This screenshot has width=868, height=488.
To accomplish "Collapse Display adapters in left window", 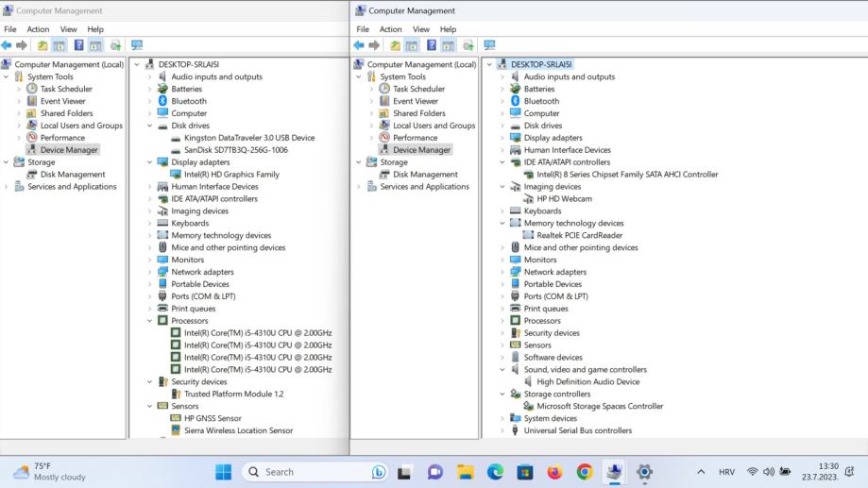I will click(x=149, y=162).
